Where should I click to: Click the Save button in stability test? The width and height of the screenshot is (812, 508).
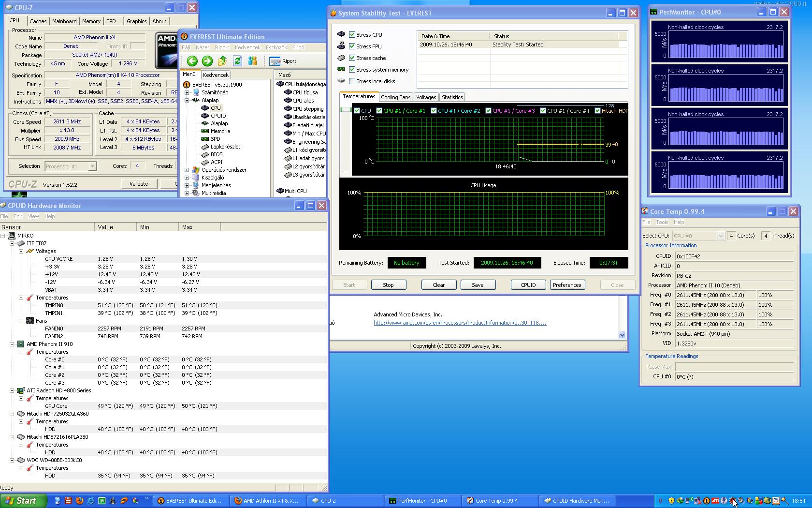pos(478,285)
